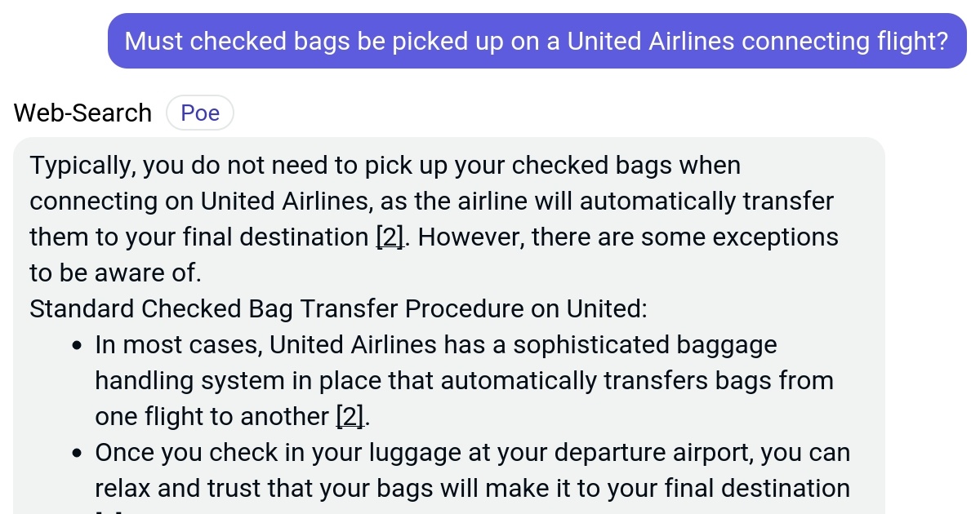Click the Web-Search bot name label

(x=82, y=113)
